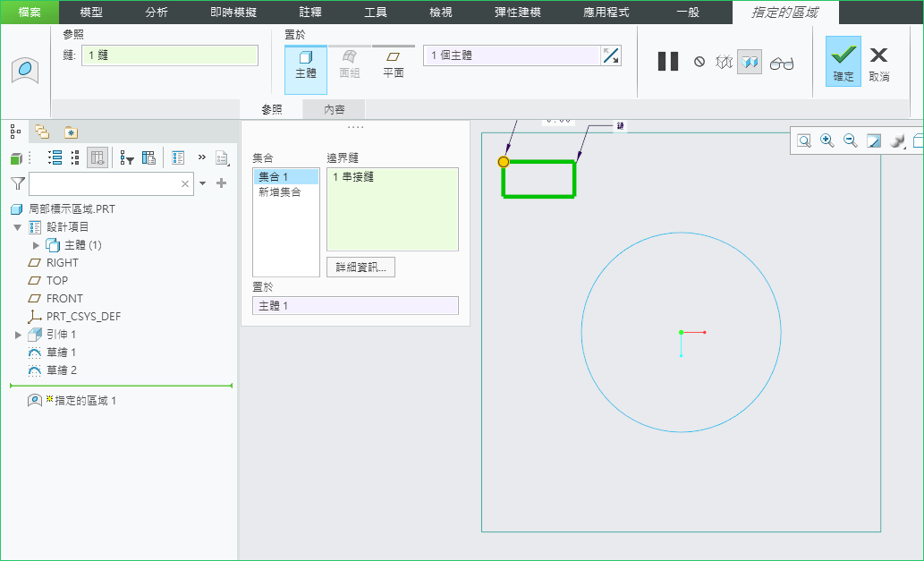Screen dimensions: 924x561
Task: Expand the 主體 (1) tree node
Action: click(37, 245)
